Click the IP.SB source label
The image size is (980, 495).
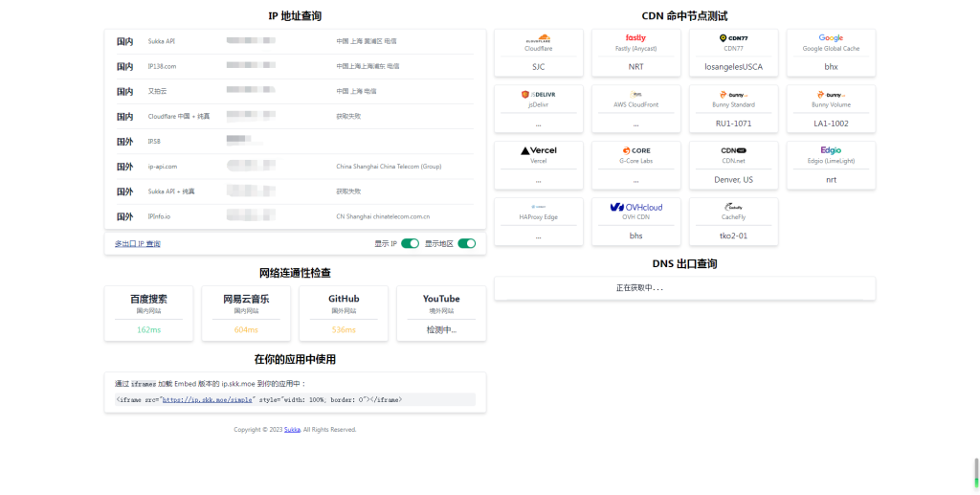pos(154,142)
